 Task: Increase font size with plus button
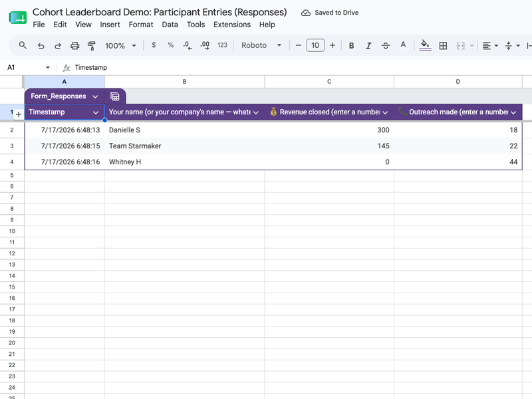332,45
